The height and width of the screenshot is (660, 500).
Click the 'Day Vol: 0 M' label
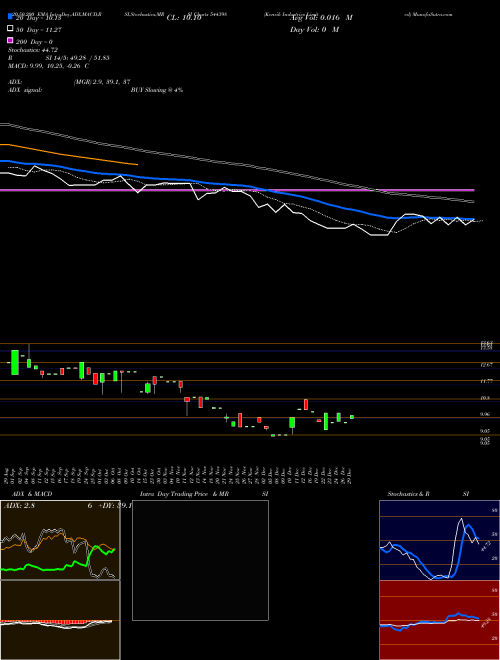click(x=314, y=29)
